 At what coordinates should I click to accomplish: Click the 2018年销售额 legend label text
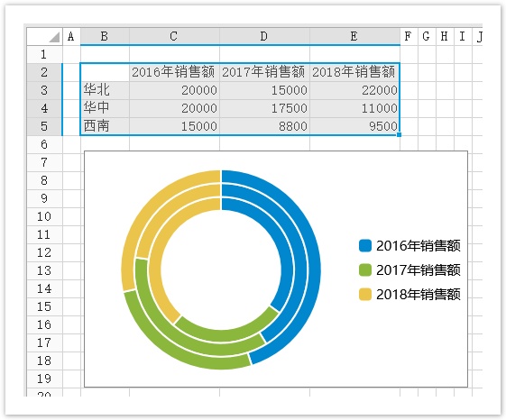[x=419, y=294]
